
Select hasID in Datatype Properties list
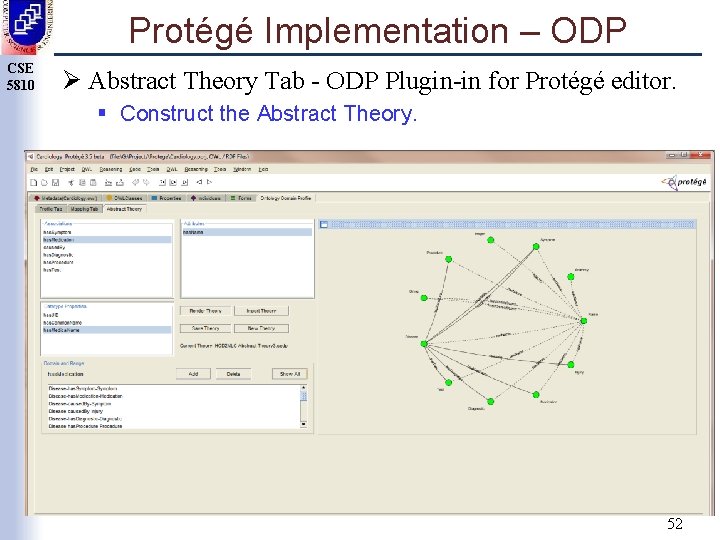(x=107, y=315)
